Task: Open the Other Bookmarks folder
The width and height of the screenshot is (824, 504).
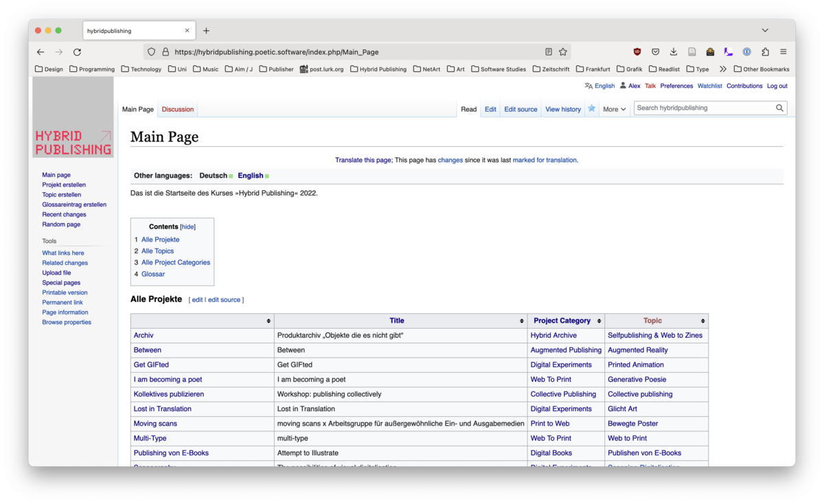Action: coord(762,69)
